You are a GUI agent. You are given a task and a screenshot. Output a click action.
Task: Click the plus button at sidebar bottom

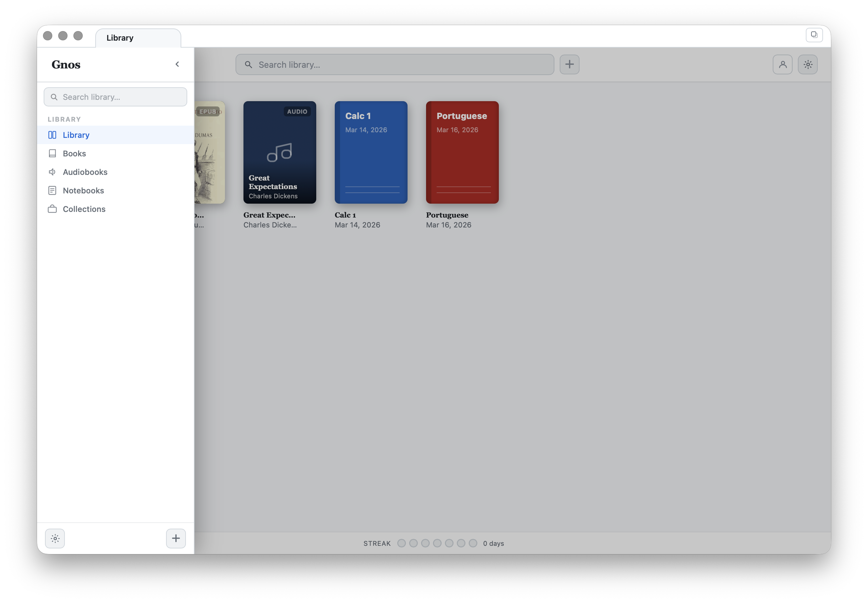176,539
